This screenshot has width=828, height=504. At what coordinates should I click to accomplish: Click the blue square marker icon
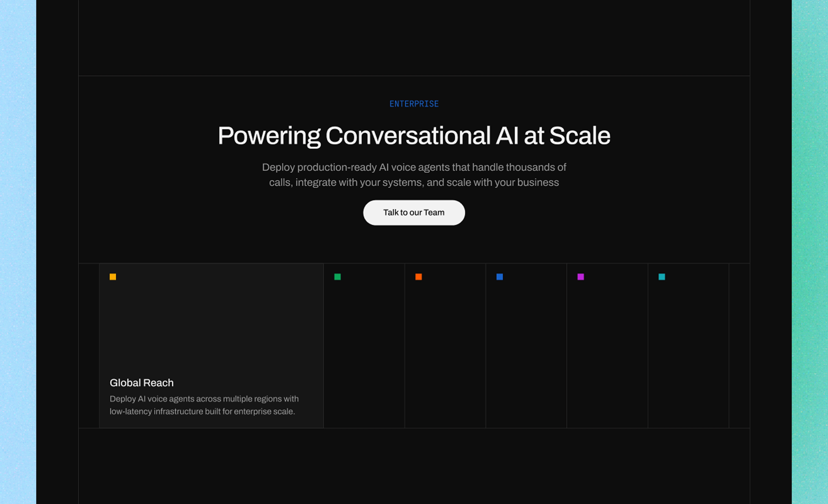(499, 276)
